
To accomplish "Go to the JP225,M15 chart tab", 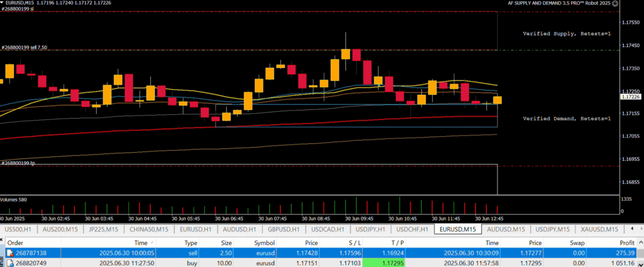I will tap(103, 229).
